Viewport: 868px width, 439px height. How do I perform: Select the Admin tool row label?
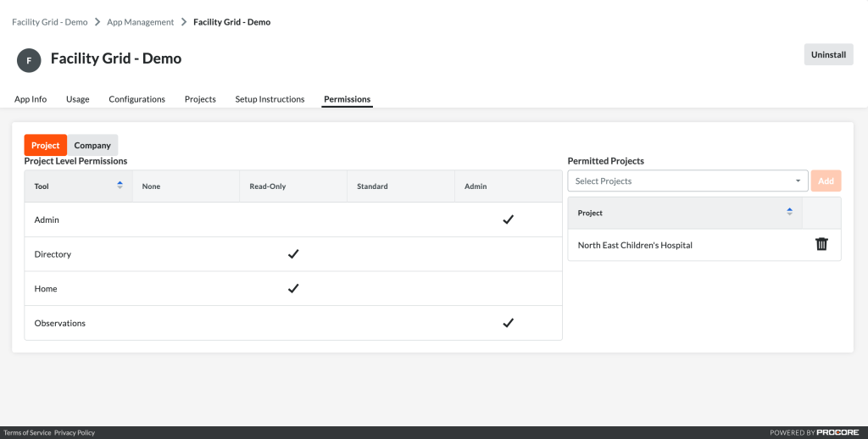point(47,219)
